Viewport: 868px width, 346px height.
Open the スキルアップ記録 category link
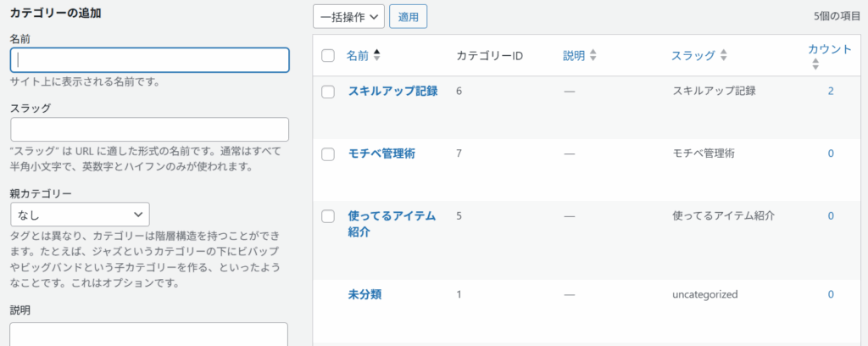392,92
